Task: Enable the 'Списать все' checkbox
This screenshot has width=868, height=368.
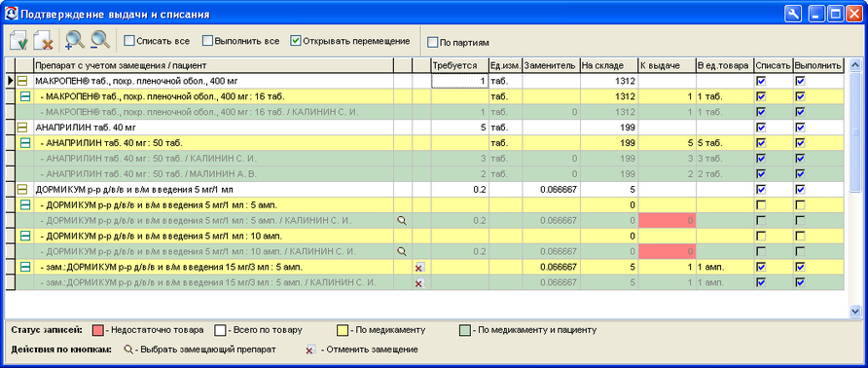Action: pyautogui.click(x=128, y=41)
